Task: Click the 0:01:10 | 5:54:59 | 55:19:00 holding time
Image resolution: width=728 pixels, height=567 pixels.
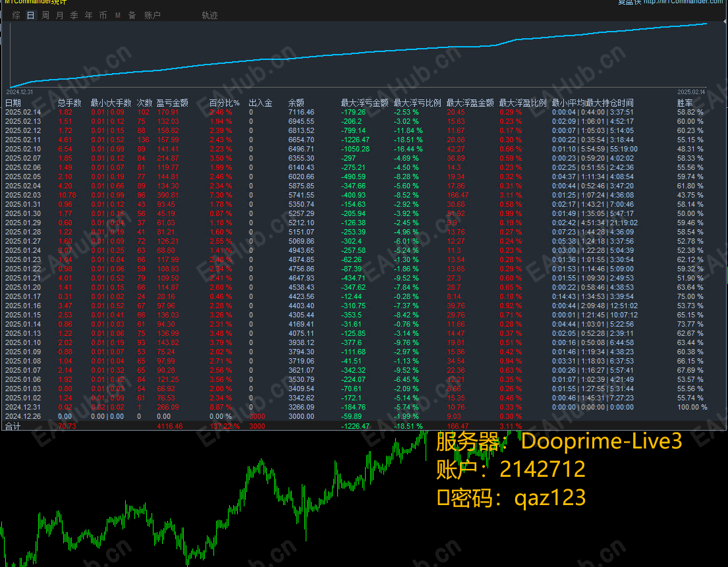Action: coord(595,149)
